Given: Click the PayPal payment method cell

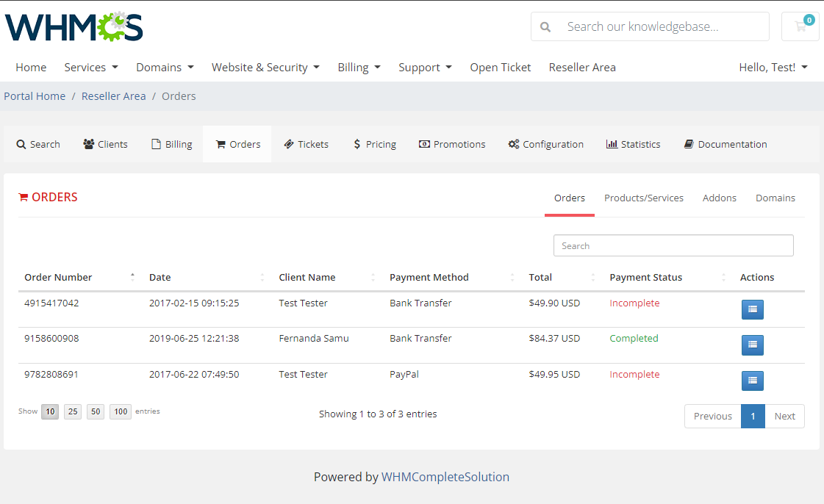Looking at the screenshot, I should click(404, 374).
